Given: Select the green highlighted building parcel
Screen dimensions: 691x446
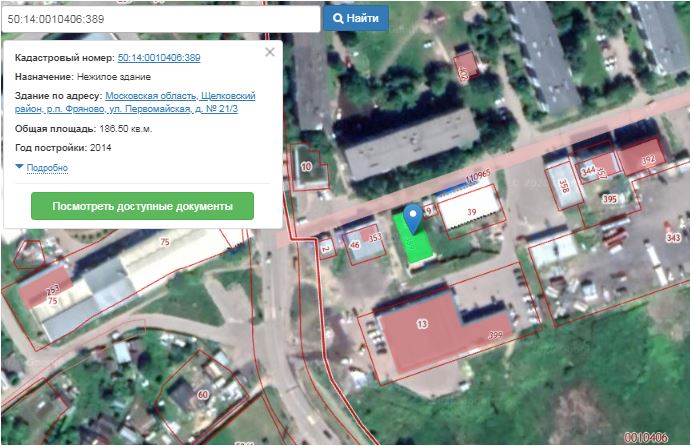Looking at the screenshot, I should click(x=413, y=240).
